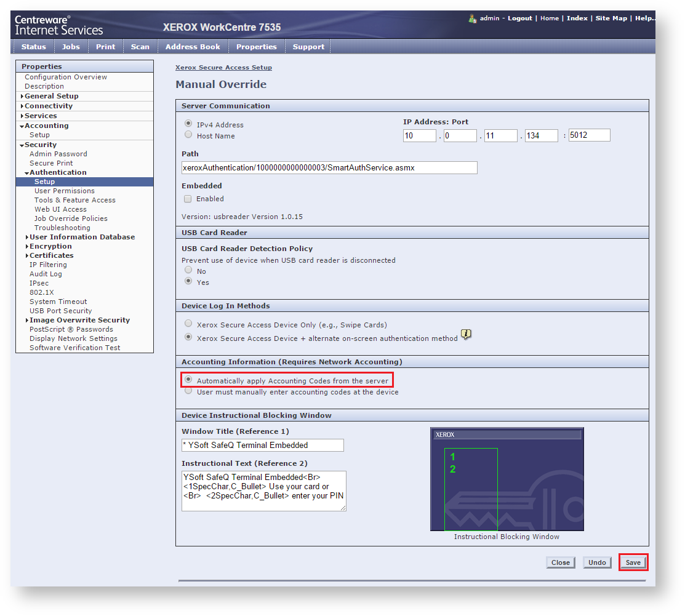Screen dimensions: 685x616
Task: Open Admin Password under Security
Action: click(x=58, y=154)
